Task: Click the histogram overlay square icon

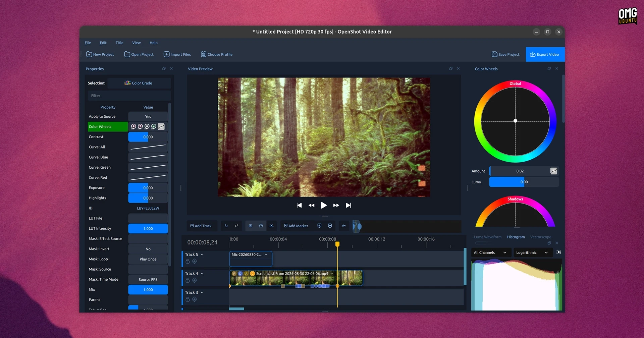Action: click(558, 252)
